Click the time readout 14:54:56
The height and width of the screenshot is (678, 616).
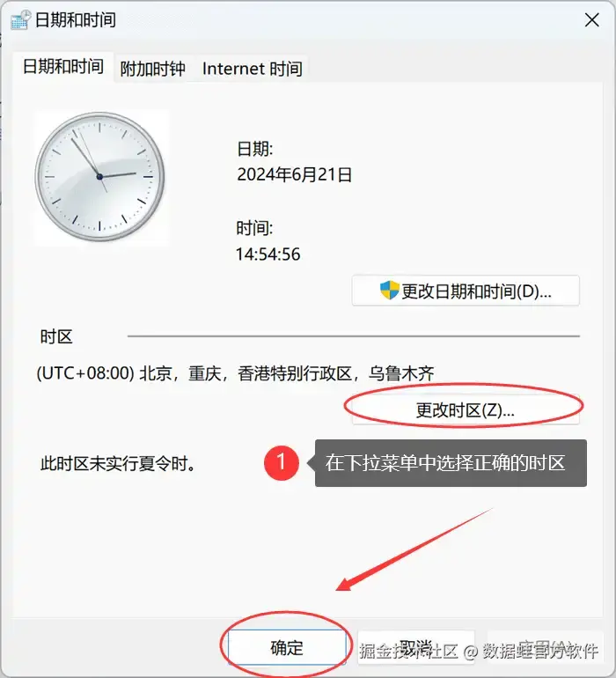click(268, 254)
